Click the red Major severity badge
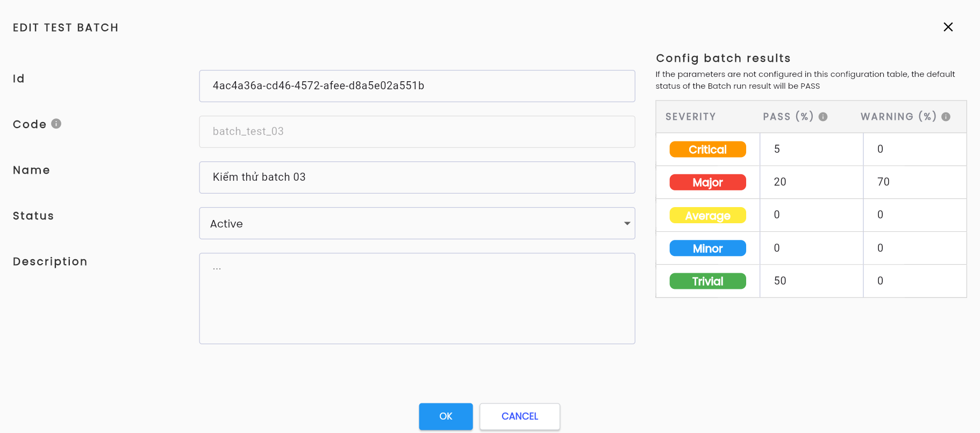980x433 pixels. [x=707, y=182]
